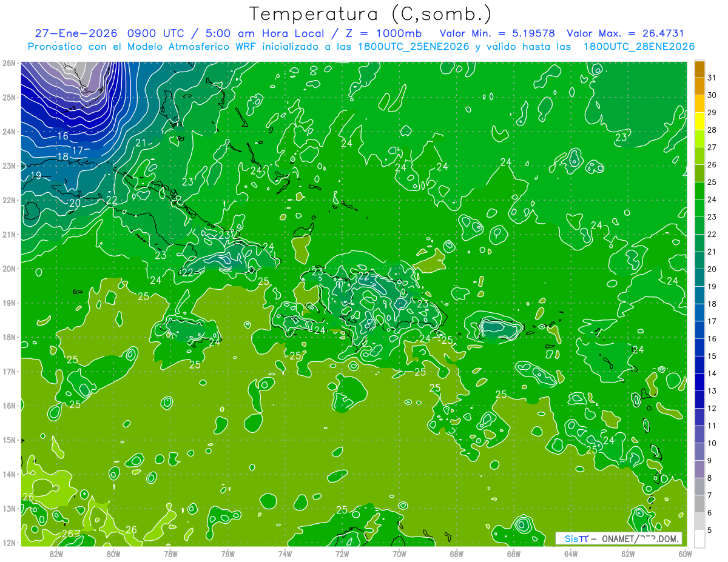Click the "17" contour label on the map
This screenshot has height=562, width=728.
coord(77,150)
